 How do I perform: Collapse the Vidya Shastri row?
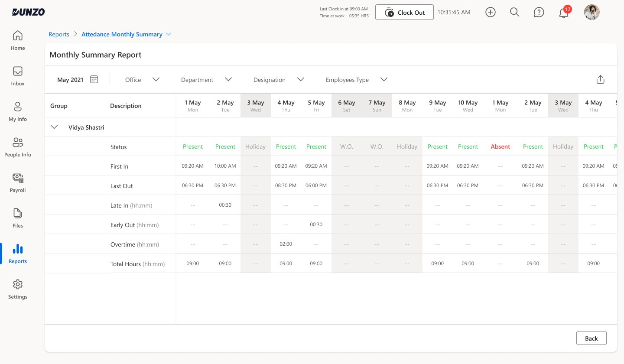tap(54, 127)
